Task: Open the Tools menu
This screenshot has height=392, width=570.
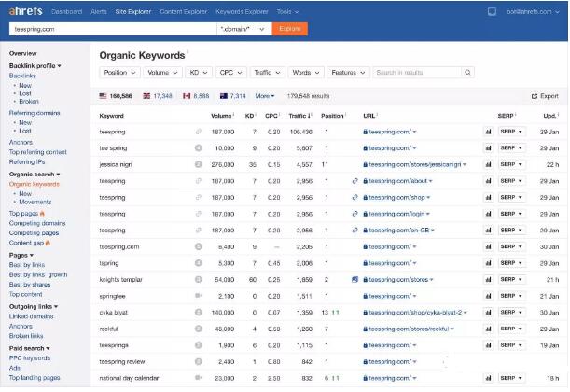Action: click(287, 11)
